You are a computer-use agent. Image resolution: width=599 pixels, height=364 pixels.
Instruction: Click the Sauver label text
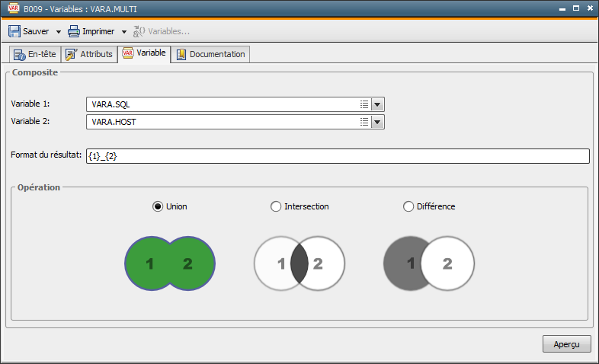click(x=36, y=31)
